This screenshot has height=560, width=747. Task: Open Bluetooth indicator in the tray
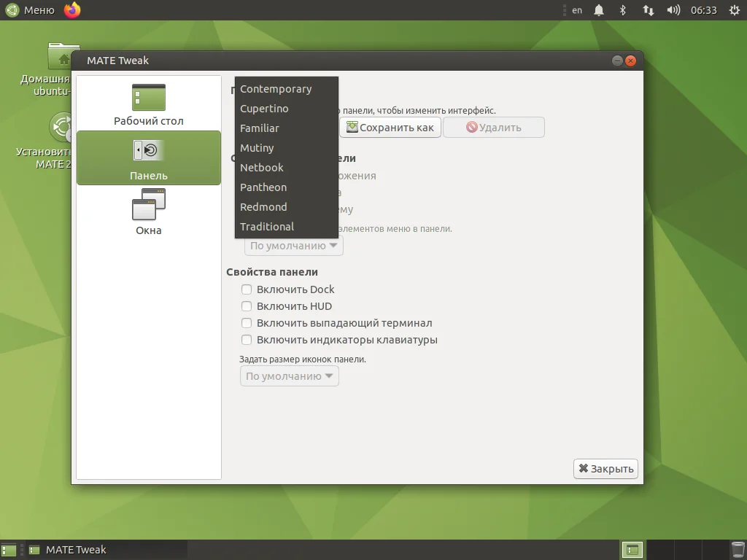tap(623, 10)
